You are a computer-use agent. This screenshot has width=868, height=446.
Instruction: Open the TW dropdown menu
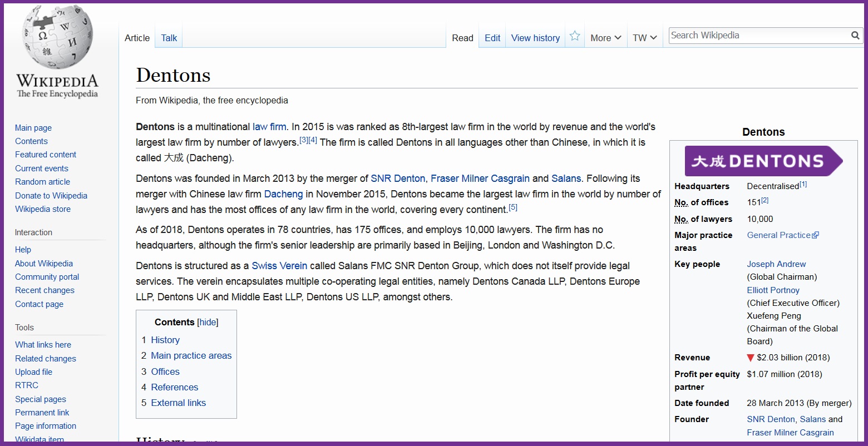[645, 38]
